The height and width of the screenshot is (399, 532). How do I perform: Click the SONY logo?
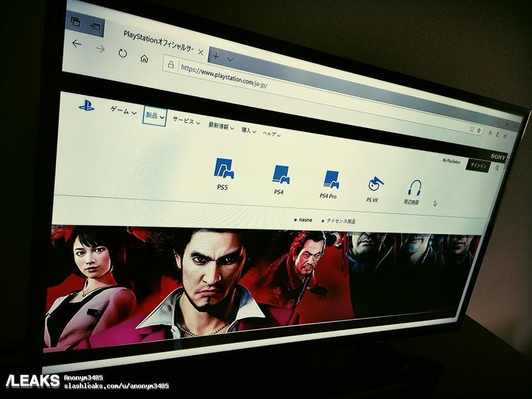point(498,157)
